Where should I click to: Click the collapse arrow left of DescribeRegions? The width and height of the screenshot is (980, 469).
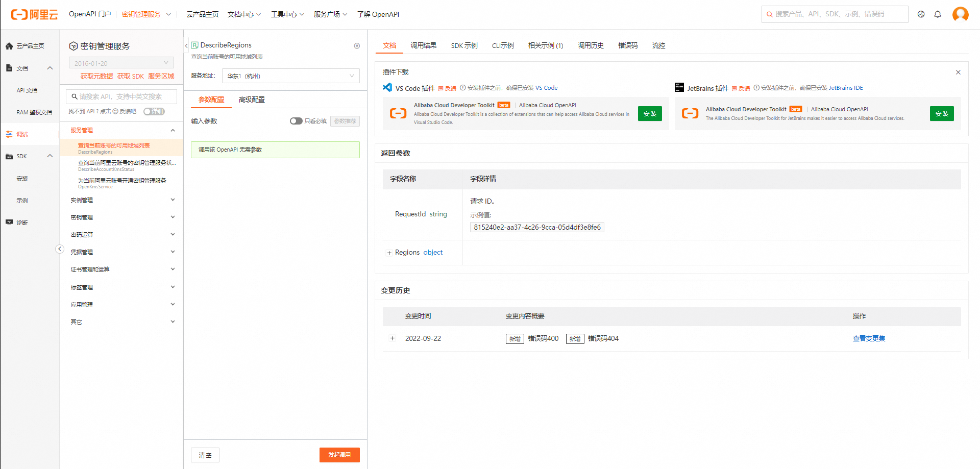point(186,45)
